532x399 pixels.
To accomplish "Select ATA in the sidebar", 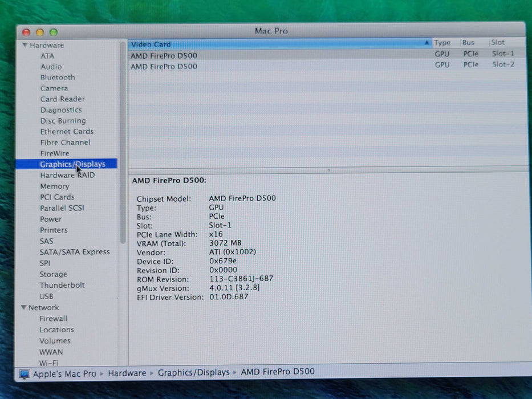I will coord(47,56).
